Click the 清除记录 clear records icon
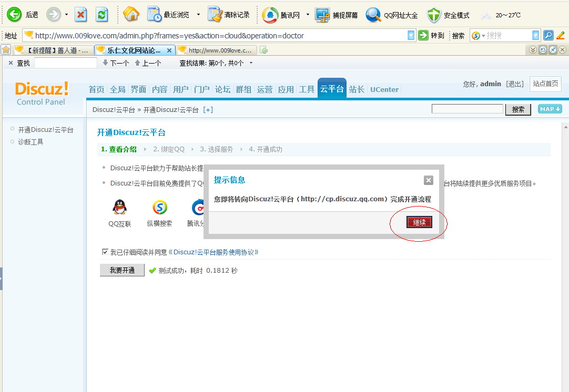The height and width of the screenshot is (392, 569). [215, 15]
